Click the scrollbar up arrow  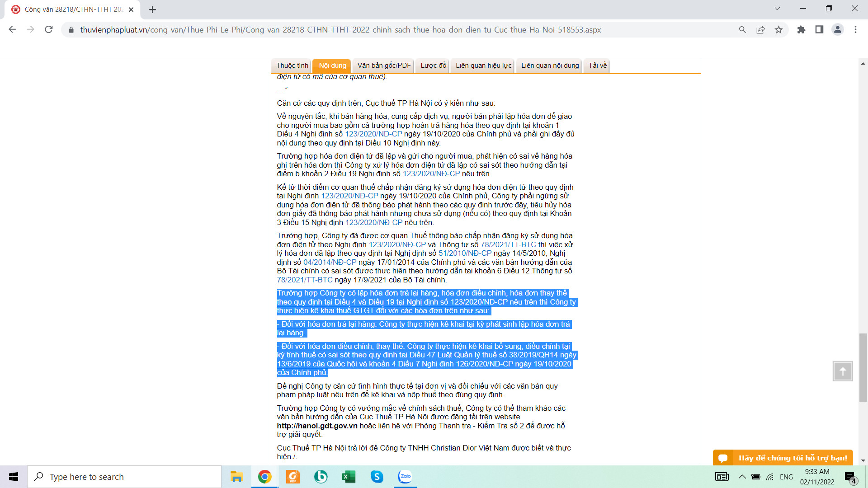tap(863, 64)
